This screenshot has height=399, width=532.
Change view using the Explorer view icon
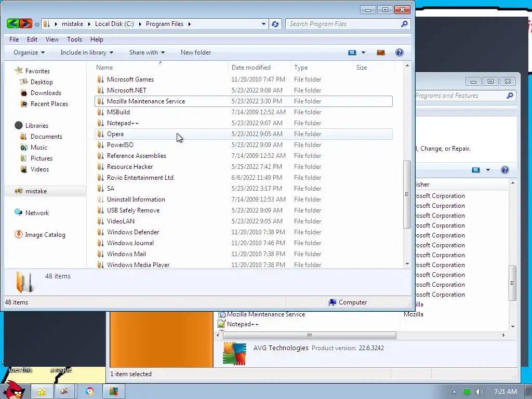pyautogui.click(x=352, y=52)
